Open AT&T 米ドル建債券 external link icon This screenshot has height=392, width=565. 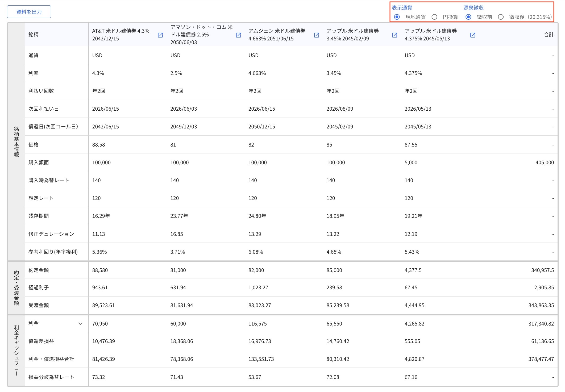(x=160, y=35)
